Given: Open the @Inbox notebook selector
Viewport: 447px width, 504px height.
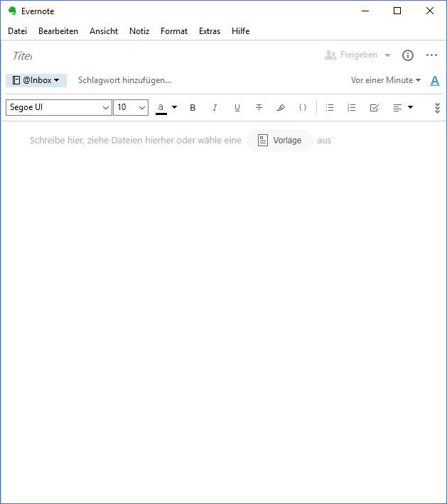Looking at the screenshot, I should click(36, 80).
